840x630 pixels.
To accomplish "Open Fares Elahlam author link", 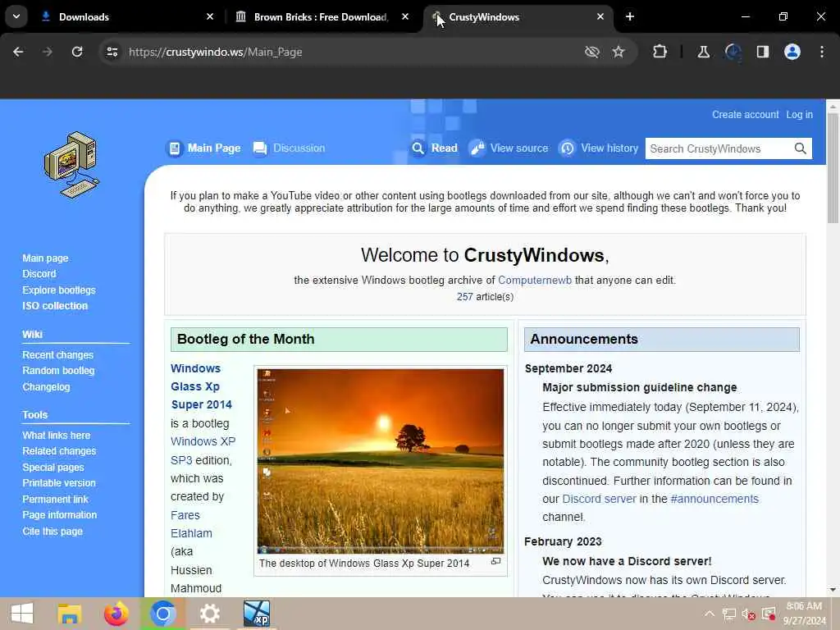I will (191, 524).
